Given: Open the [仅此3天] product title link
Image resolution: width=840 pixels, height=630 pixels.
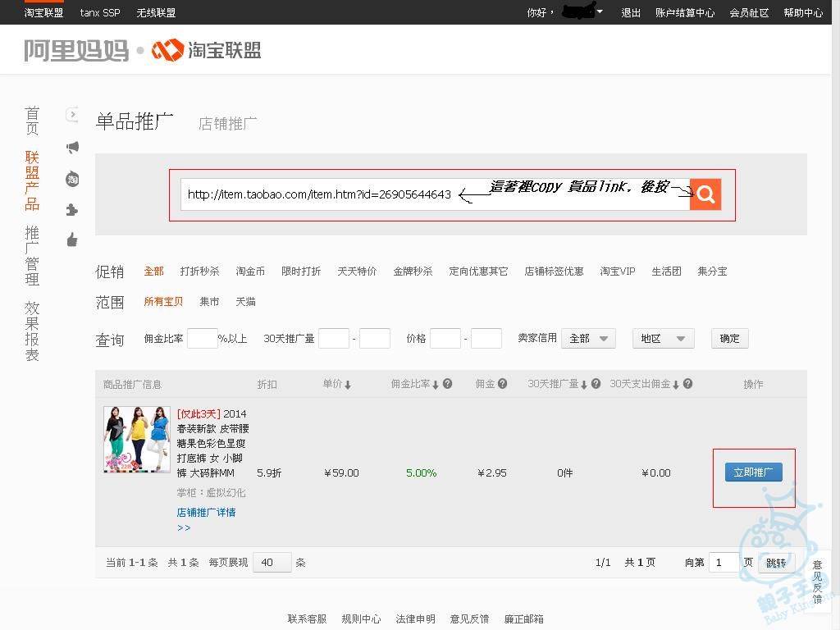Looking at the screenshot, I should tap(212, 443).
